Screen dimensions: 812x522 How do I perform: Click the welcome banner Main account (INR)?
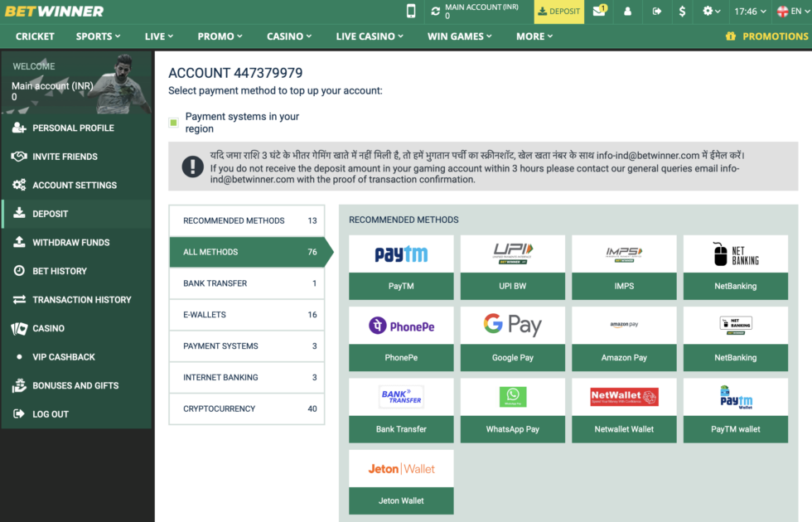click(x=52, y=86)
